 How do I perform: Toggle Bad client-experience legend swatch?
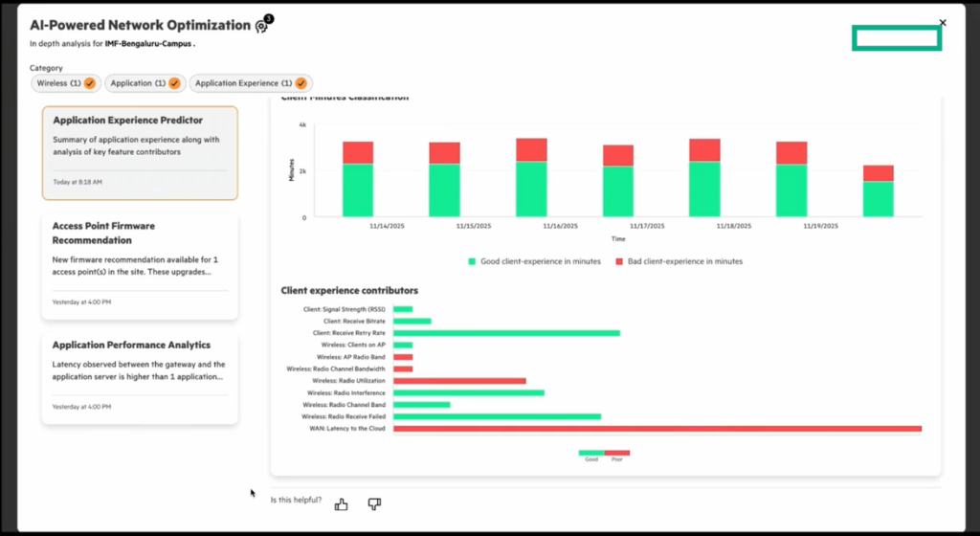tap(619, 261)
